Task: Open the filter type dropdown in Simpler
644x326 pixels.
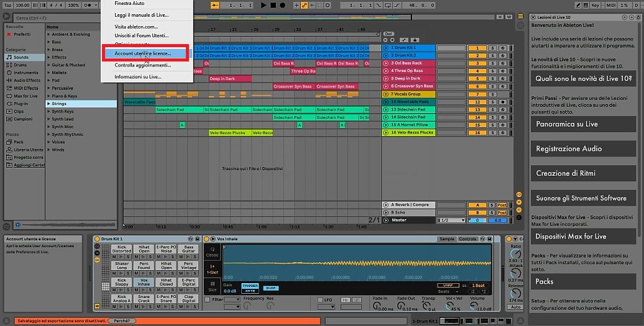Action: (232, 300)
